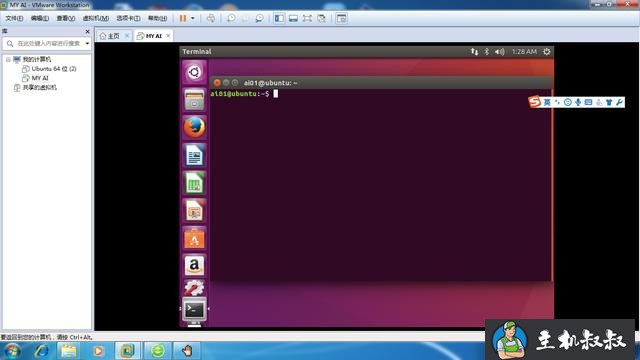The image size is (640, 360).
Task: Click the Sogou S logo on the input bar
Action: click(535, 102)
